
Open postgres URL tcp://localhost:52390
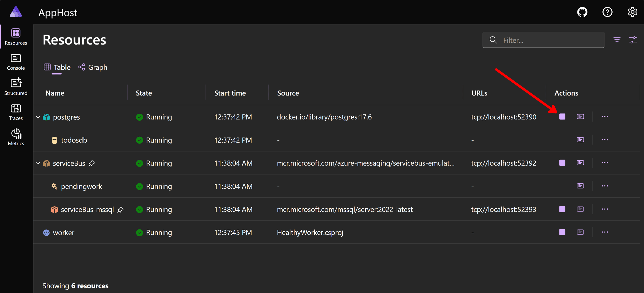[503, 117]
